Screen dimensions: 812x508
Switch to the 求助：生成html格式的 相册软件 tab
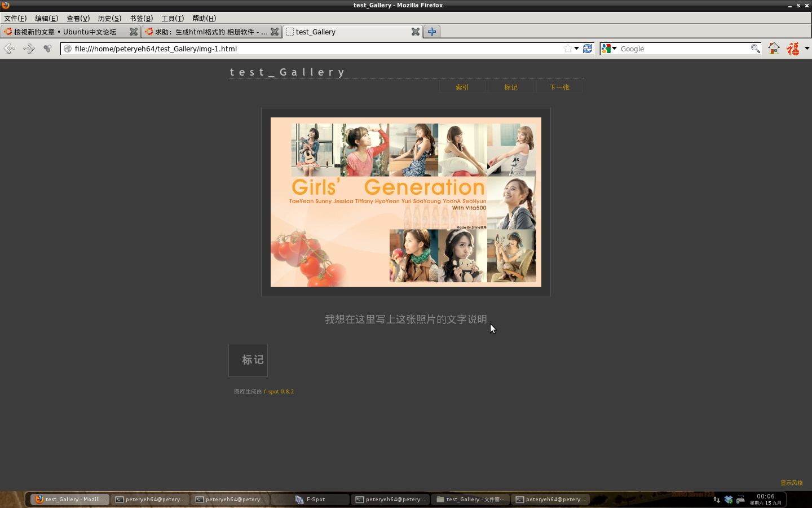point(211,32)
